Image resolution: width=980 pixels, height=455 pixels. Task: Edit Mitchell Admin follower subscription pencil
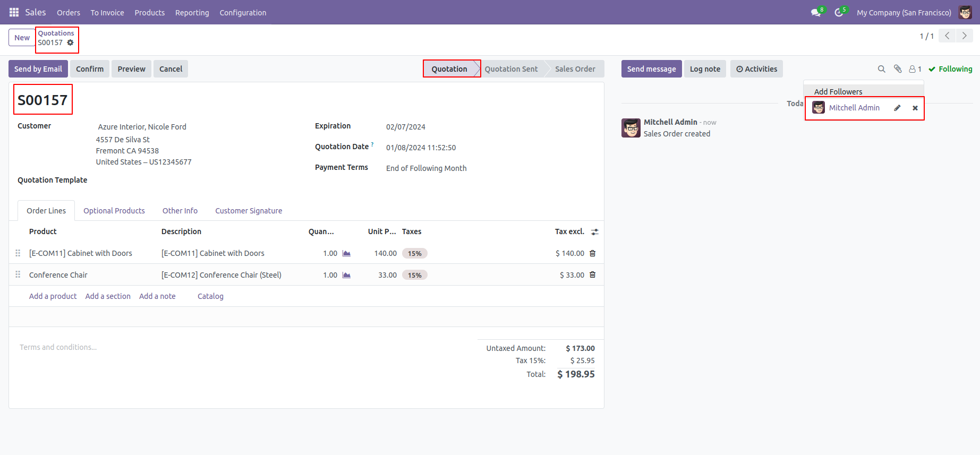point(897,108)
